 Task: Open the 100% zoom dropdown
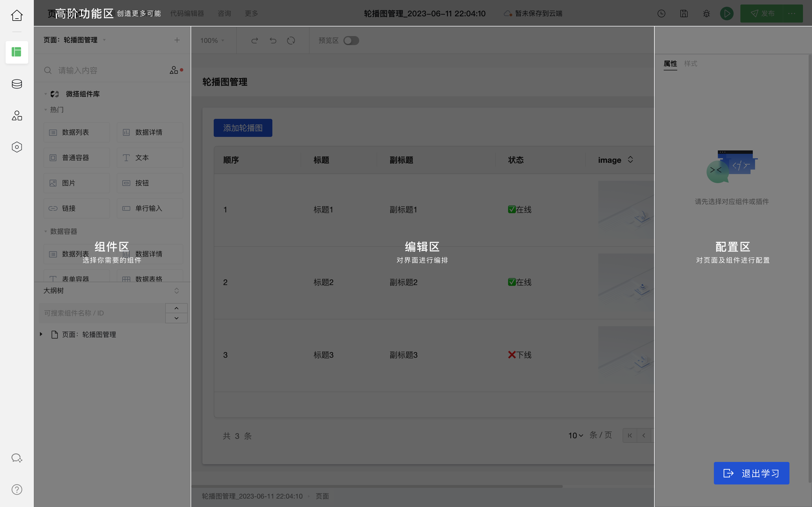[x=212, y=41]
